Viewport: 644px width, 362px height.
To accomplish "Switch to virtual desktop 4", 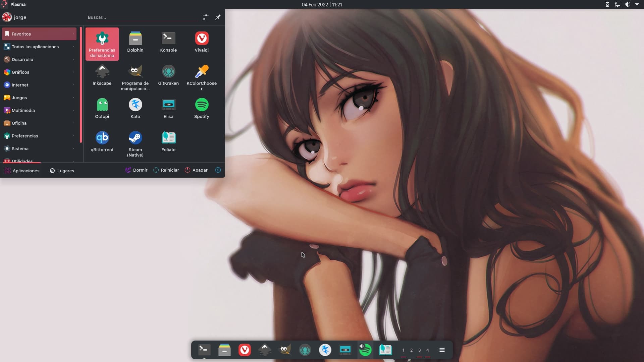I will [x=428, y=350].
